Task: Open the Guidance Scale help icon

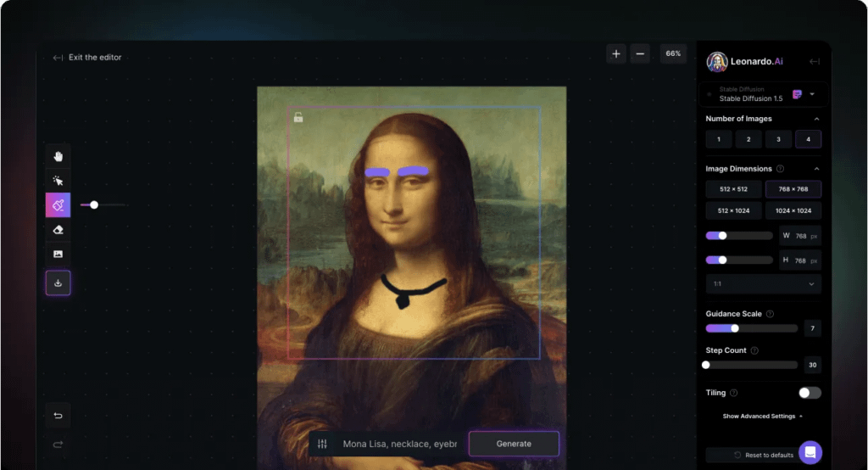Action: coord(770,314)
